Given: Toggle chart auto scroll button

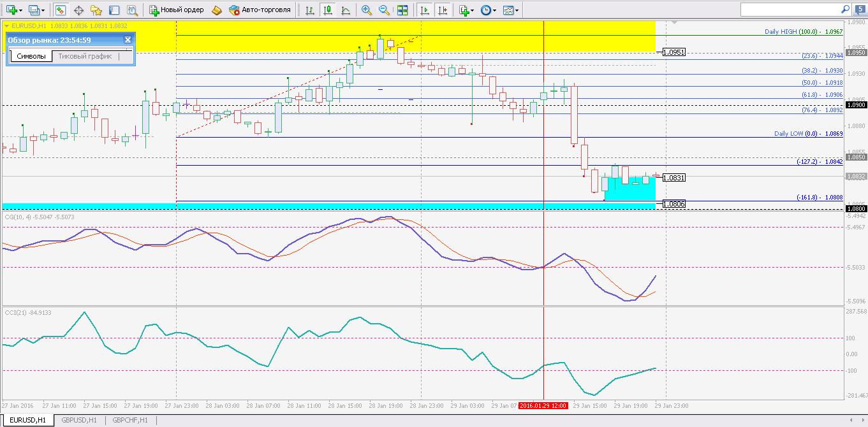Looking at the screenshot, I should point(425,10).
